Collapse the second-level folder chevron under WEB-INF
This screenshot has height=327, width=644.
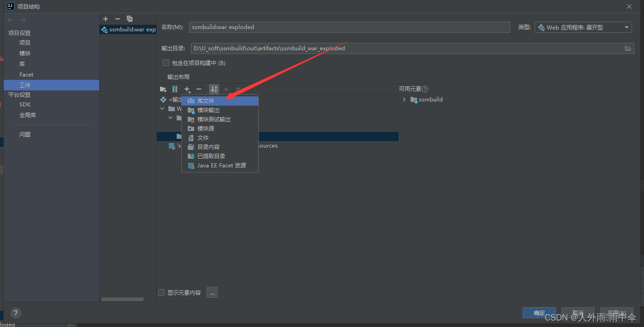point(171,118)
